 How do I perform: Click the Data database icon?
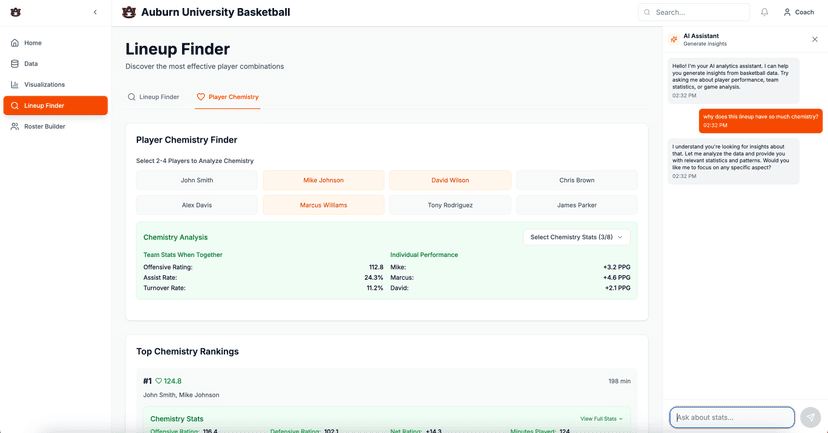tap(15, 64)
